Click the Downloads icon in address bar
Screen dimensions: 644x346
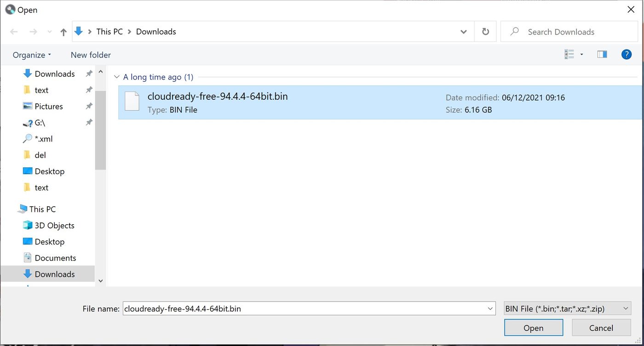point(79,31)
